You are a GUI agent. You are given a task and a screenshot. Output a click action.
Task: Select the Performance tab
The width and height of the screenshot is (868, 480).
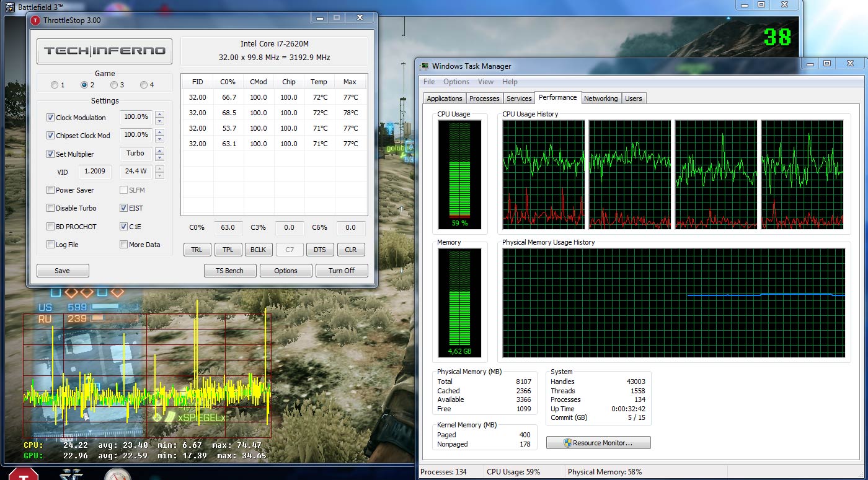pyautogui.click(x=557, y=97)
